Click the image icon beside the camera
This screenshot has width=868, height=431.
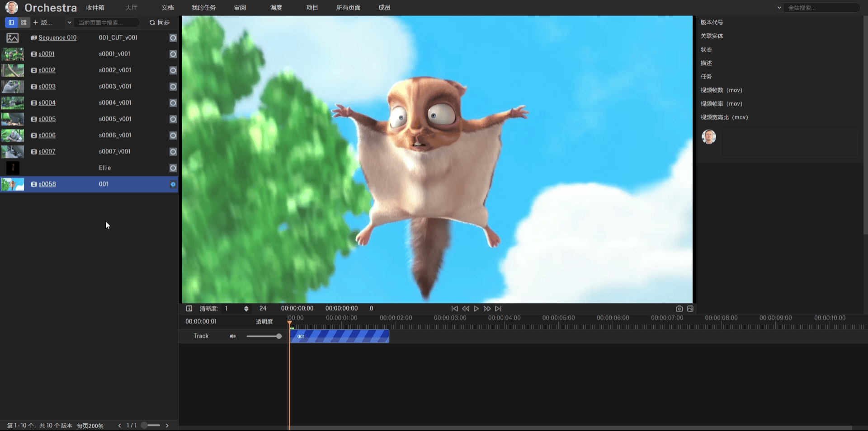(690, 309)
